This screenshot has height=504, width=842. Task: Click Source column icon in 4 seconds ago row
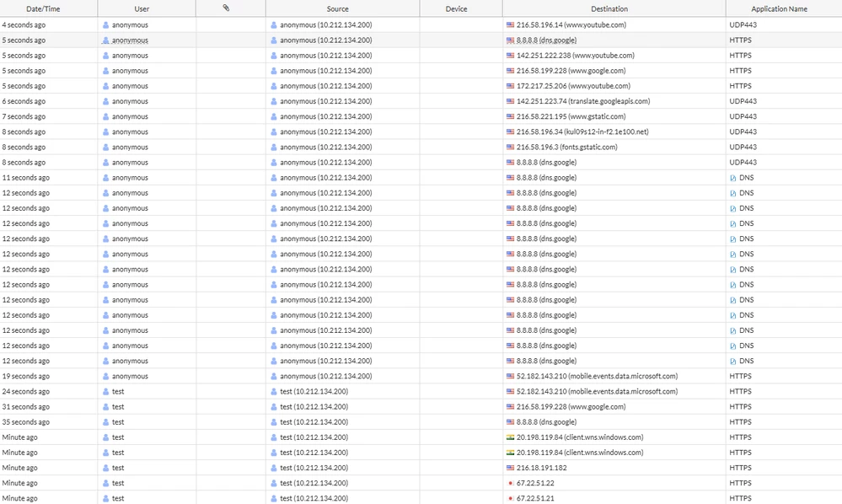pyautogui.click(x=274, y=24)
